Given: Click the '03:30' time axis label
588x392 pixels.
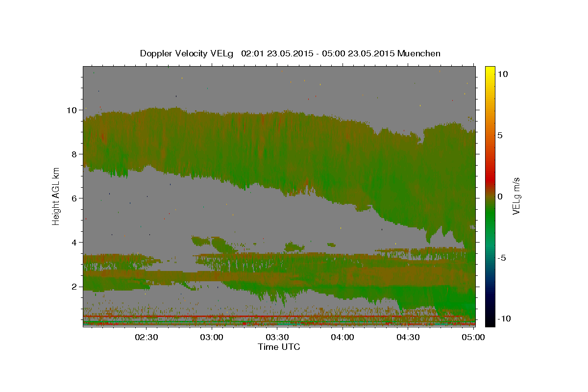Looking at the screenshot, I should pyautogui.click(x=277, y=337).
